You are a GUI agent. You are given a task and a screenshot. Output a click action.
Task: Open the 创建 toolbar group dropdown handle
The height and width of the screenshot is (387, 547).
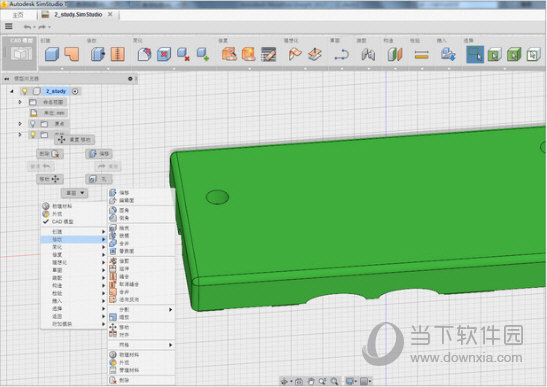[62, 69]
